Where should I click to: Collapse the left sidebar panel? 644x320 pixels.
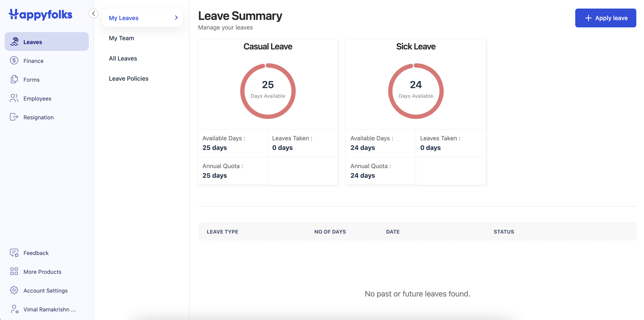(x=94, y=13)
